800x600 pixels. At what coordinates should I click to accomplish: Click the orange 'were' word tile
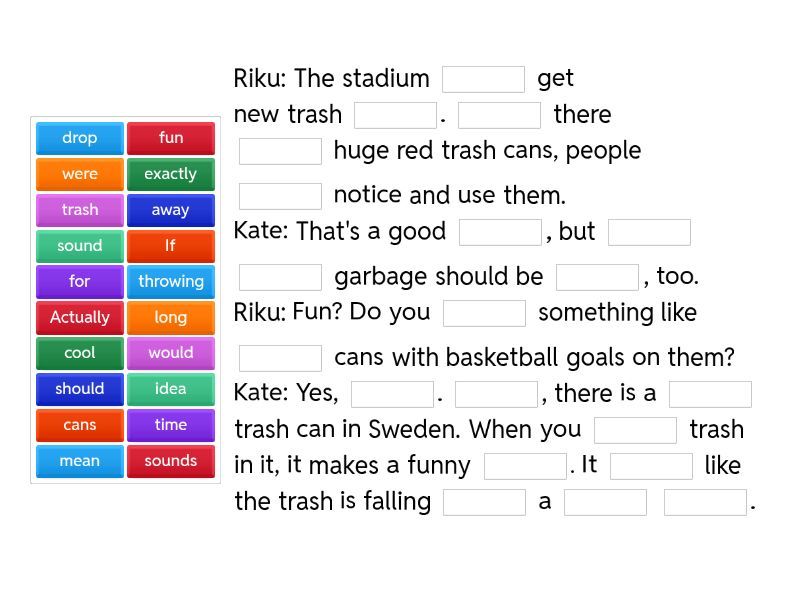80,174
